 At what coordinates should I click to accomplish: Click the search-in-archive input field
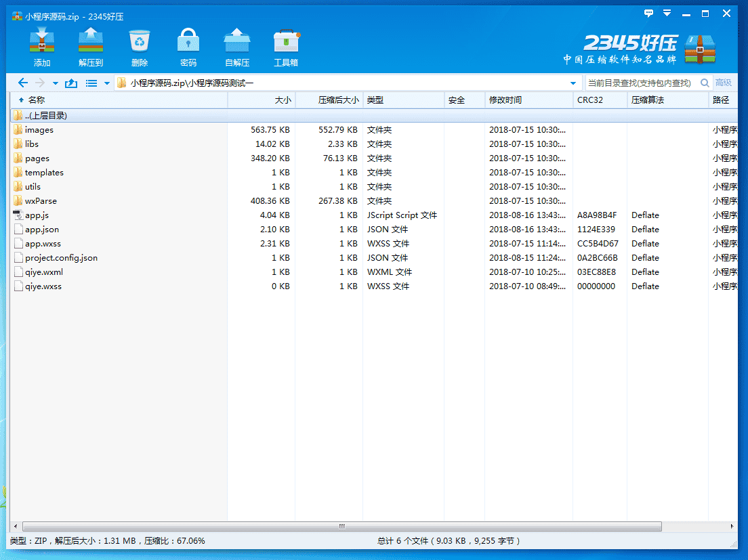[x=640, y=83]
